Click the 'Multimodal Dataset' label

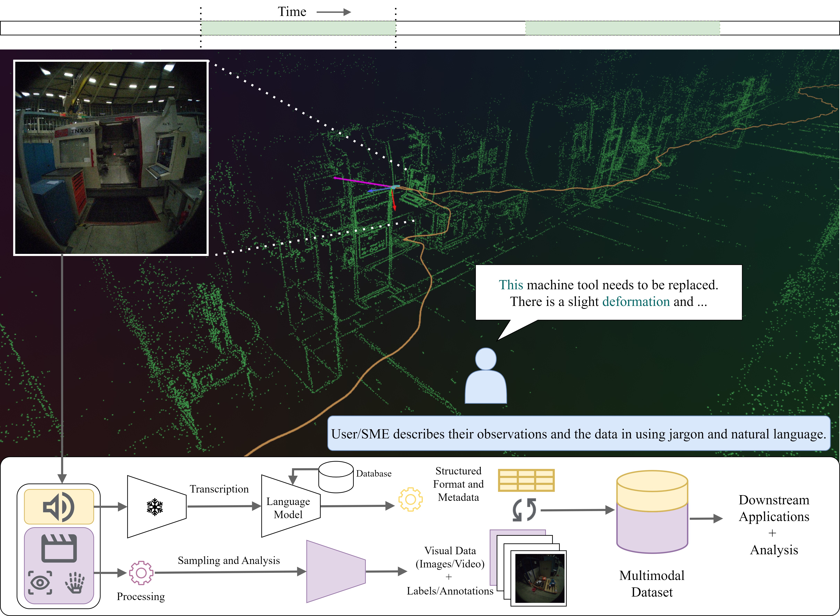tap(652, 584)
